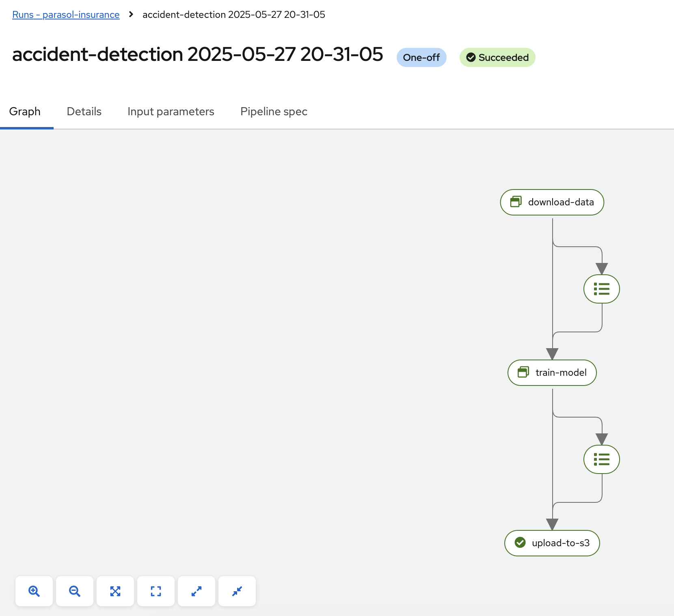The image size is (674, 616).
Task: Fit the pipeline graph to screen
Action: pyautogui.click(x=115, y=591)
